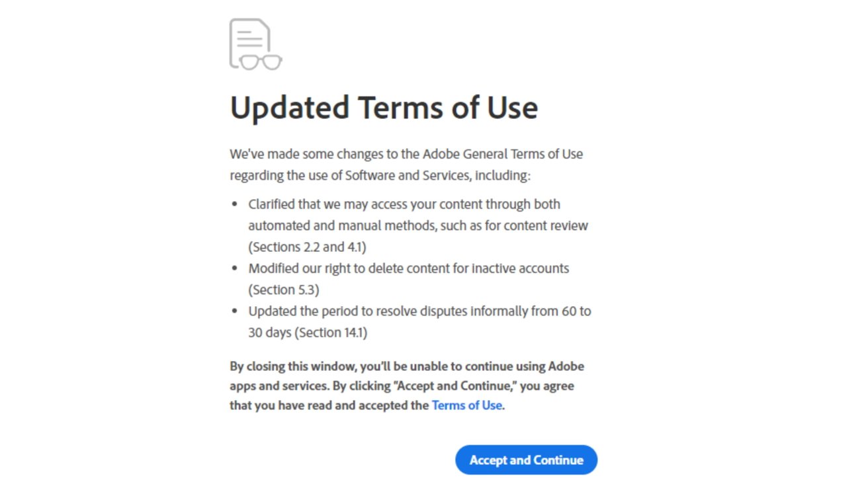
Task: Click the first bullet point marker dot
Action: (x=234, y=204)
